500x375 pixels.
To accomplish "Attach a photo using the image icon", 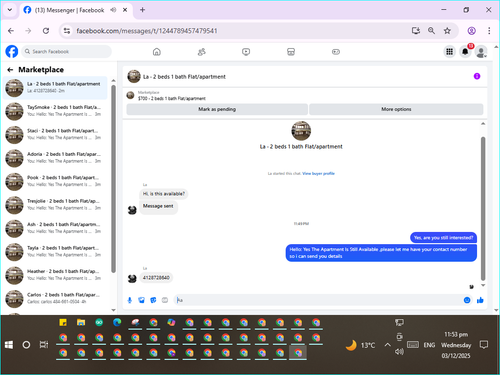I will (x=141, y=300).
